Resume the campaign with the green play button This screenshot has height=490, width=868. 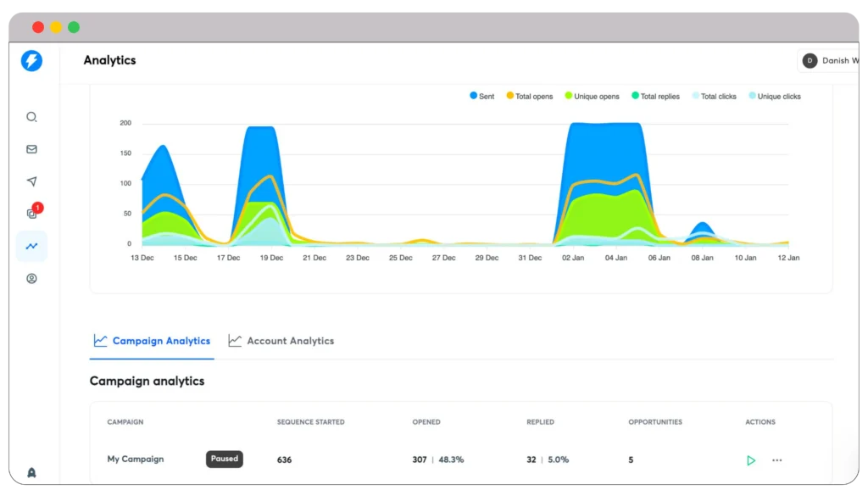tap(751, 459)
